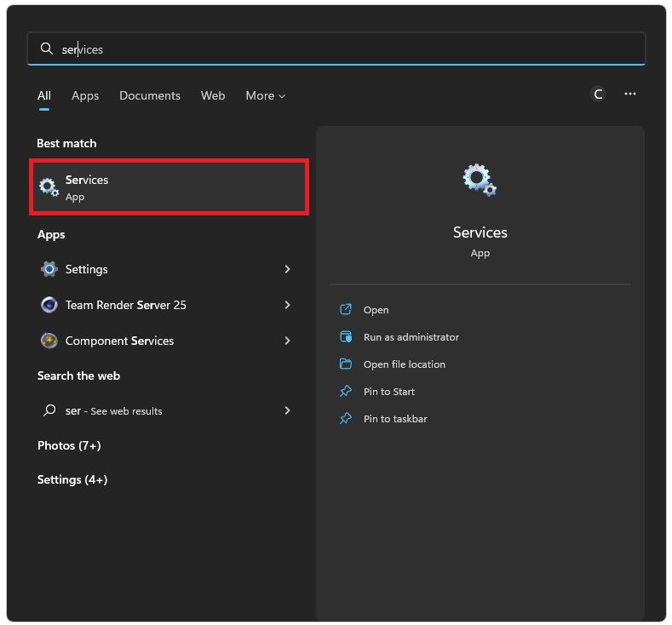
Task: Click the three-dots options icon
Action: point(630,94)
